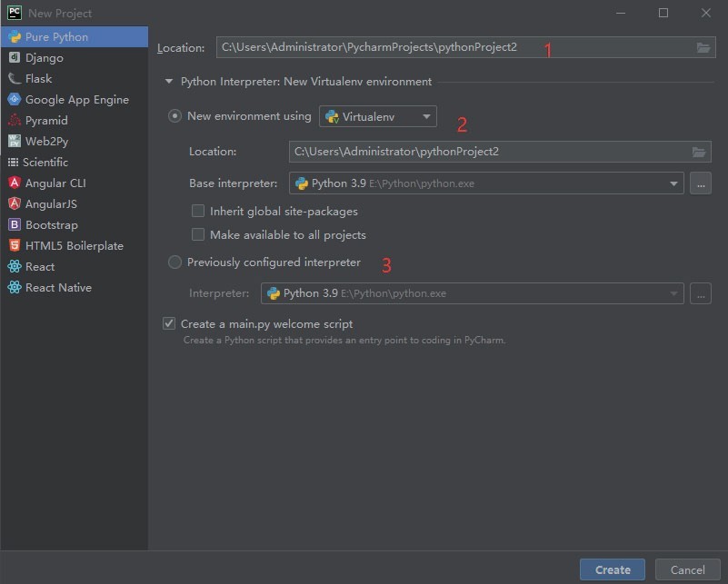This screenshot has width=728, height=584.
Task: Select Bootstrap project type
Action: coord(75,224)
